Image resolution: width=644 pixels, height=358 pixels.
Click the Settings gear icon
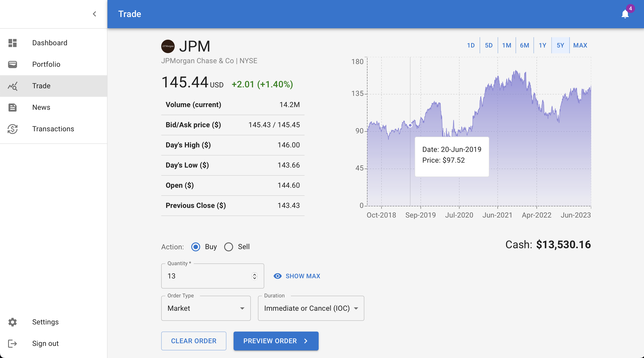click(13, 322)
